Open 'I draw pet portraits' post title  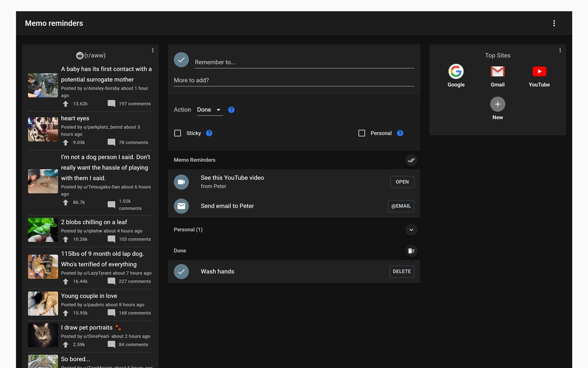click(91, 328)
